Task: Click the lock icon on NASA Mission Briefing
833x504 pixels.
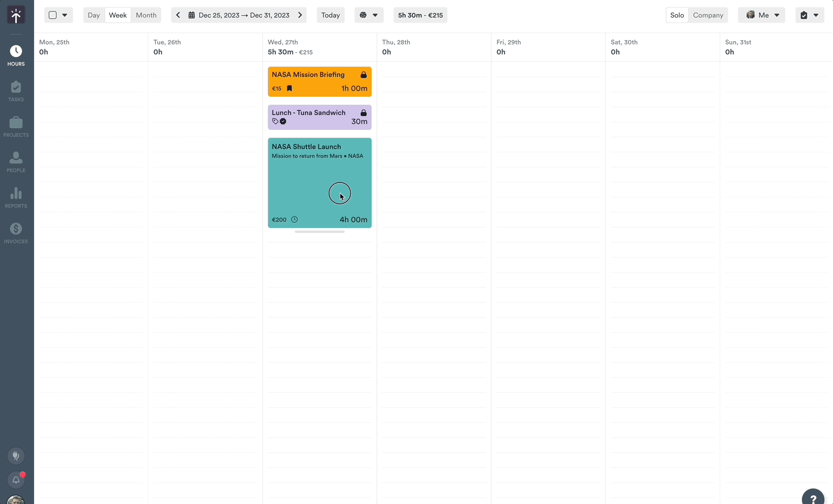Action: click(363, 75)
